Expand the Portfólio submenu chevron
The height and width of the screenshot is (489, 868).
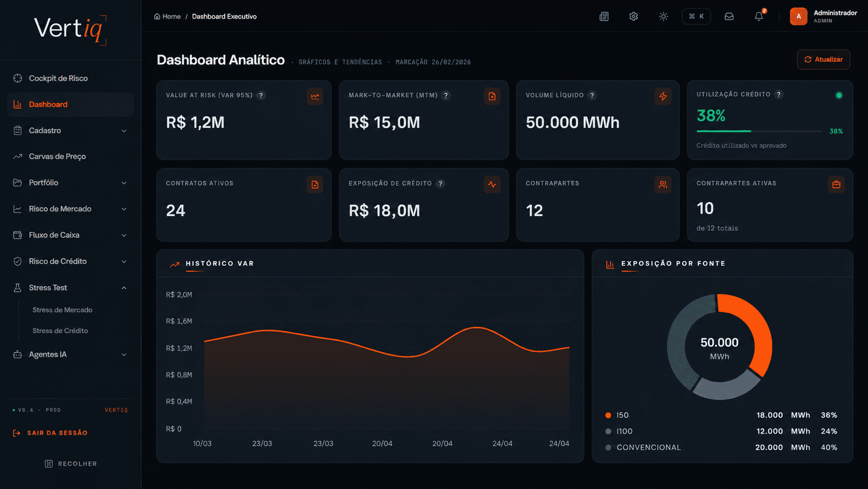pyautogui.click(x=124, y=183)
